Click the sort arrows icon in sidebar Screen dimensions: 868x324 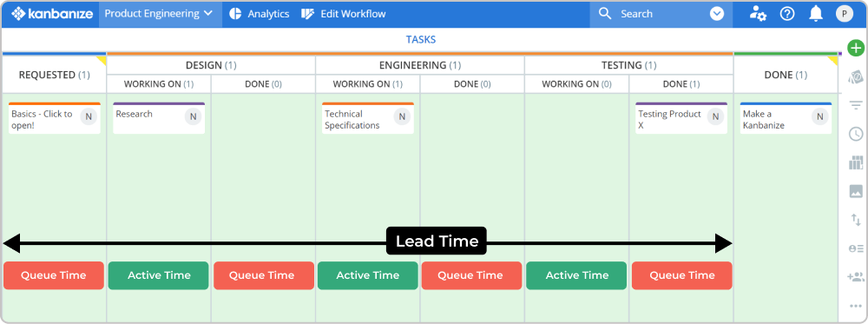(x=856, y=221)
